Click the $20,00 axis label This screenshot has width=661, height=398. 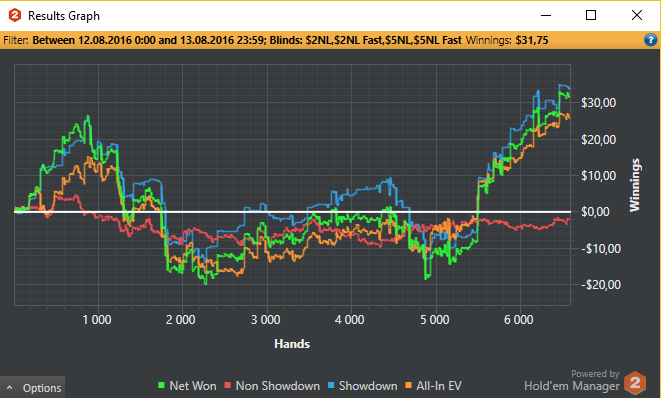point(599,140)
